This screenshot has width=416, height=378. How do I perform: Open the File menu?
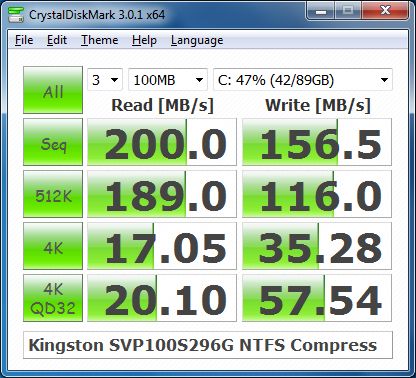pos(24,40)
